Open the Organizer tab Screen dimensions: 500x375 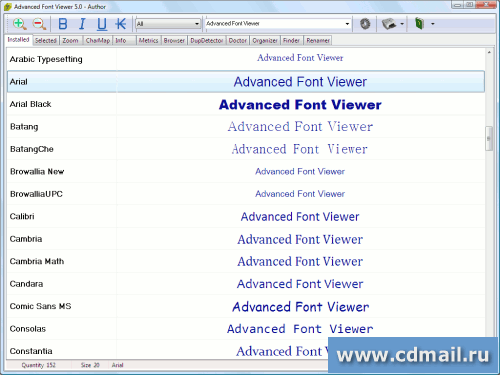(x=265, y=40)
